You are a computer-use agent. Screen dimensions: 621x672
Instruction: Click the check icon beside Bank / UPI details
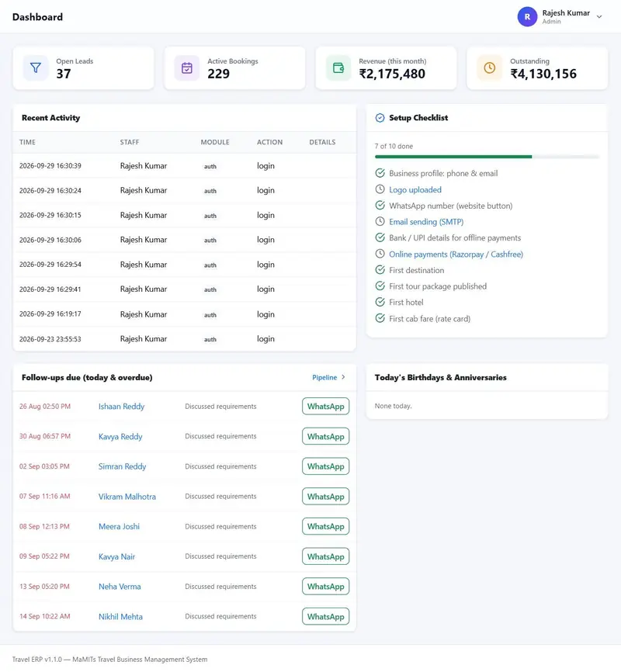(x=380, y=237)
